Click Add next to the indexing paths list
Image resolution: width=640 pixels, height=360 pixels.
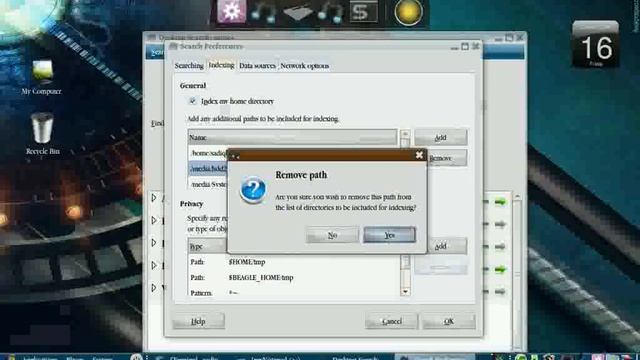441,138
